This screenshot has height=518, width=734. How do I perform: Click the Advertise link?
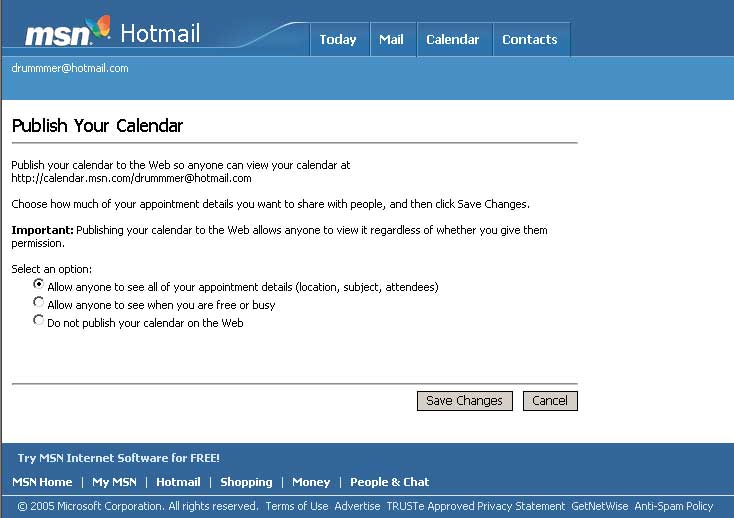(x=357, y=506)
